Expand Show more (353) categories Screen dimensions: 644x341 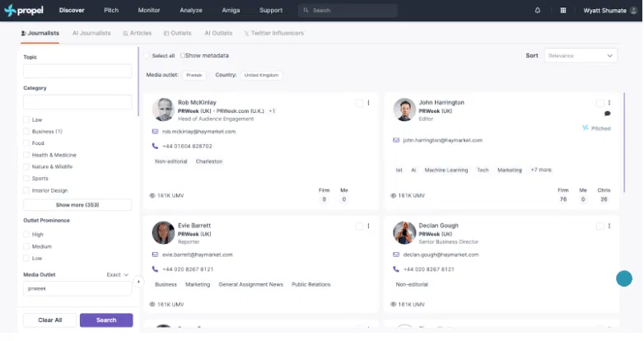pos(77,205)
